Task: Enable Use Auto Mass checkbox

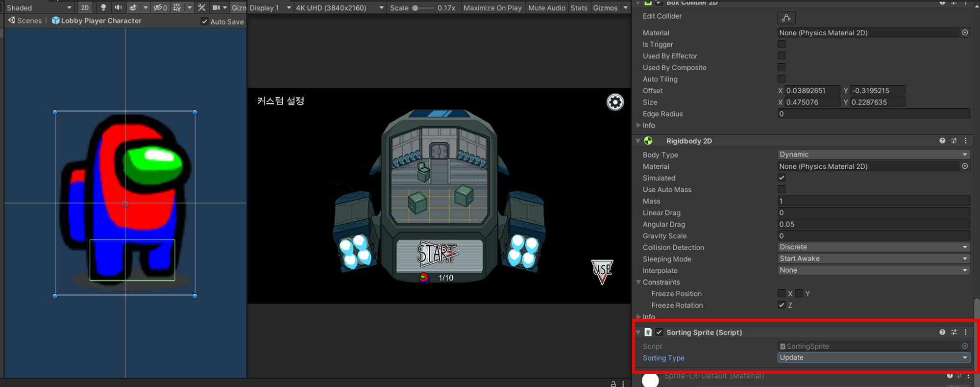Action: 782,189
